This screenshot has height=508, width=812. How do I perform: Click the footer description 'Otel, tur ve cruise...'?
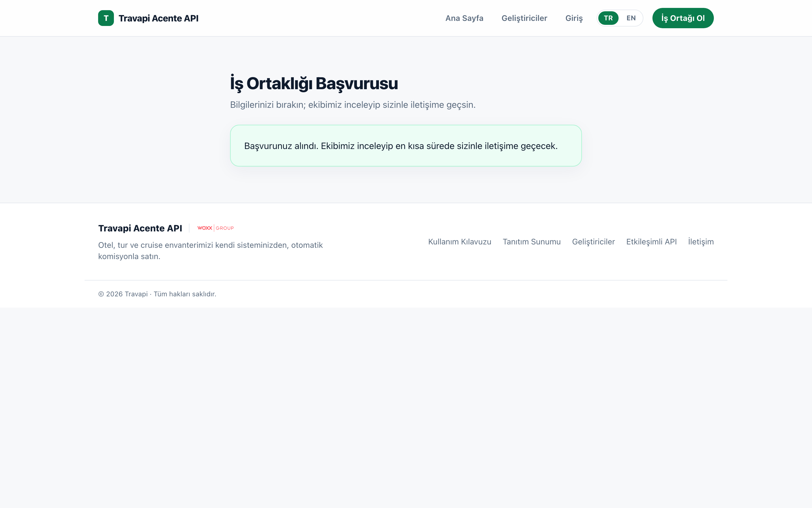click(210, 251)
